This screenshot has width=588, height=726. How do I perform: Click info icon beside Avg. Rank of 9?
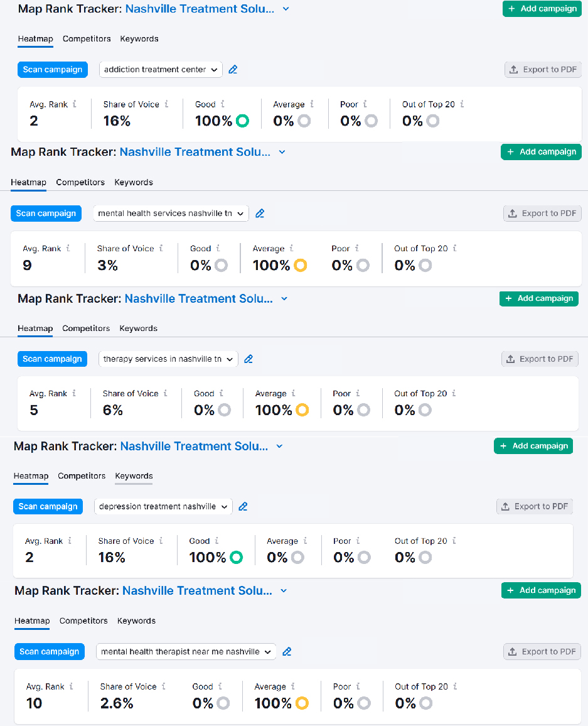68,249
